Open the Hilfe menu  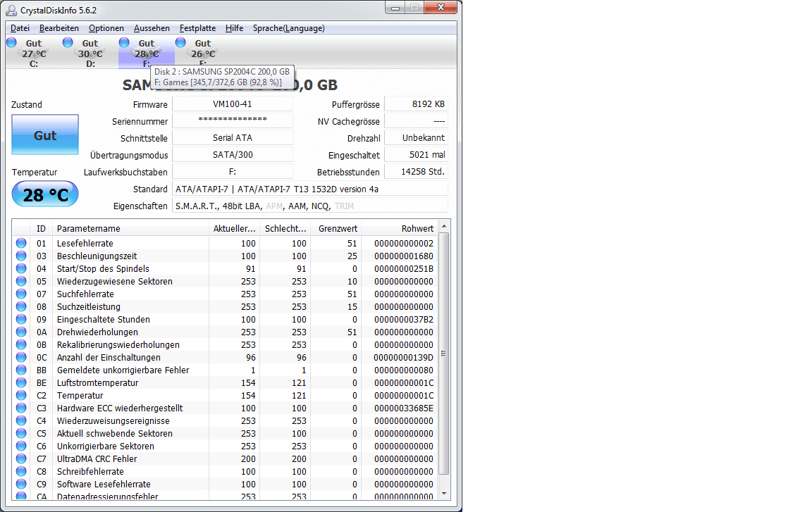[x=234, y=28]
